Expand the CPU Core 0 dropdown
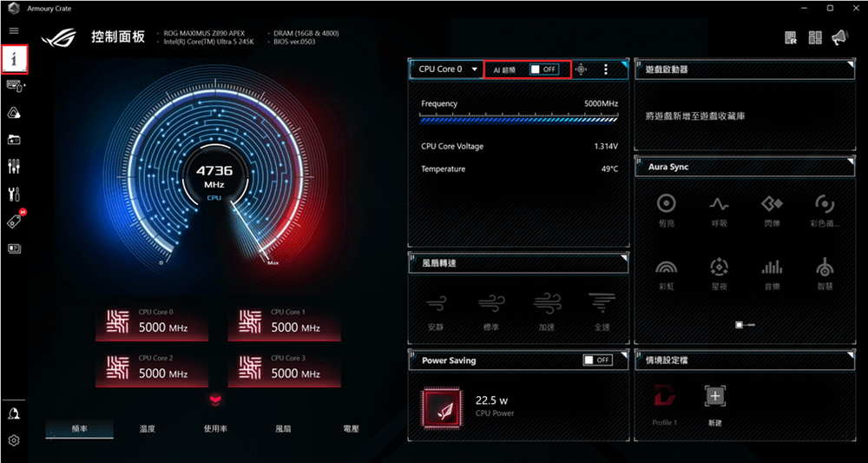This screenshot has width=868, height=463. point(447,69)
